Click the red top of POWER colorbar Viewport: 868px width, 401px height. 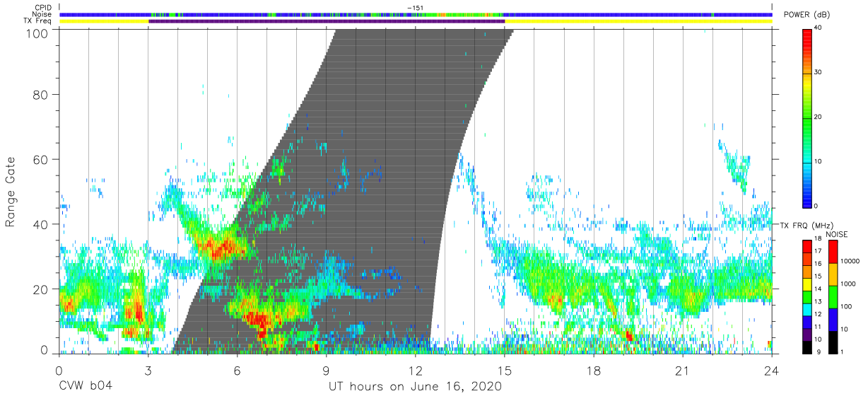point(807,37)
